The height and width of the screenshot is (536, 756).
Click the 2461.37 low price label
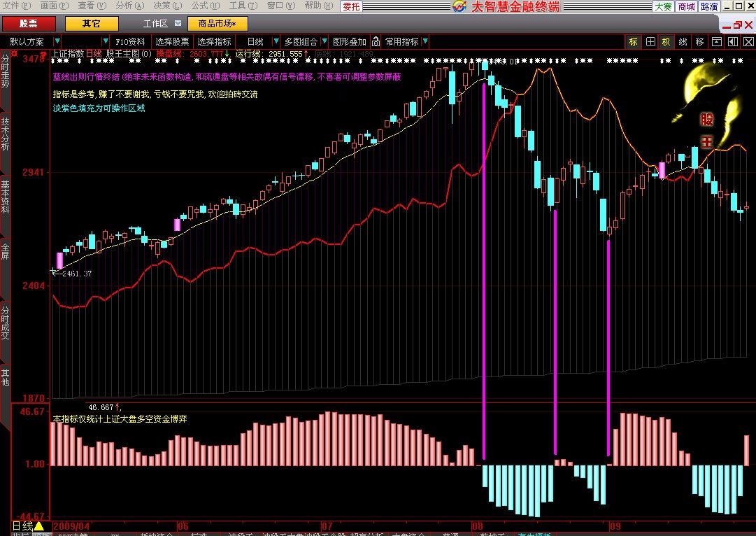[x=77, y=274]
